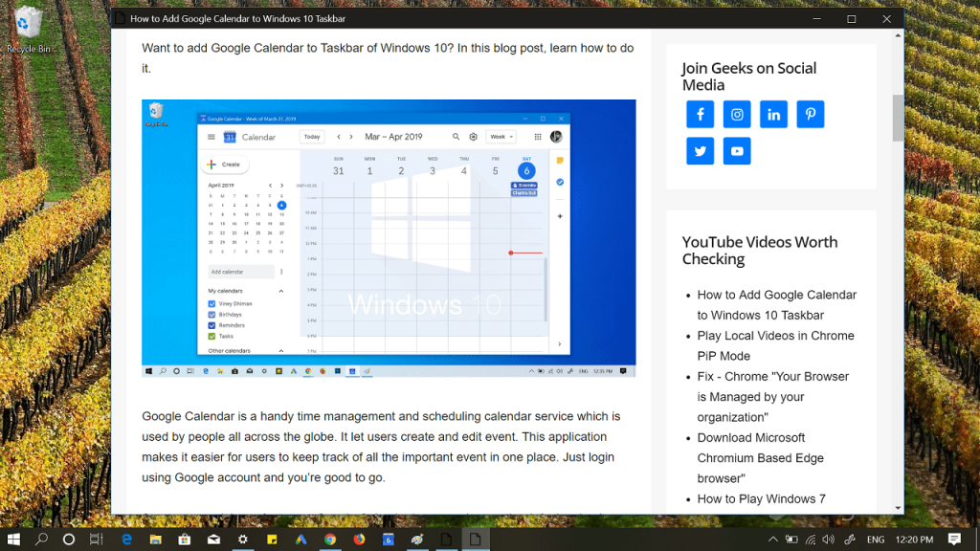Open 'Play Local Videos in Chrome PiP Mode'
The width and height of the screenshot is (980, 551).
[x=775, y=345]
